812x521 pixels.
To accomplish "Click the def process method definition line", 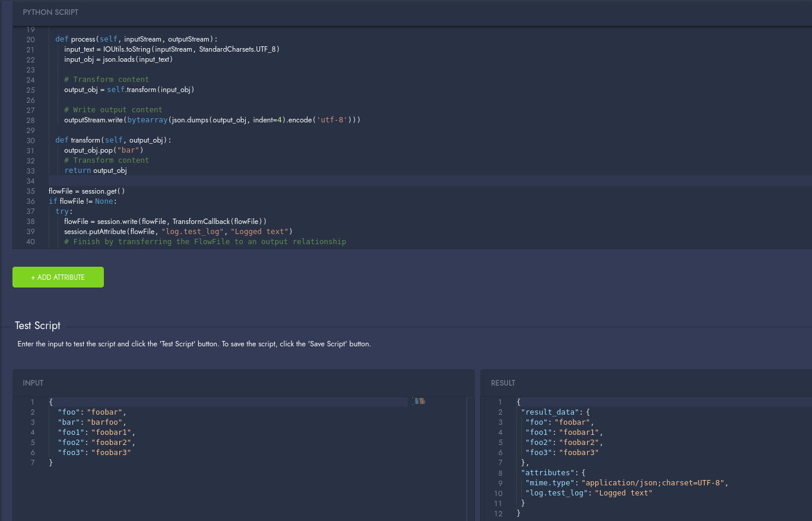I will point(137,39).
